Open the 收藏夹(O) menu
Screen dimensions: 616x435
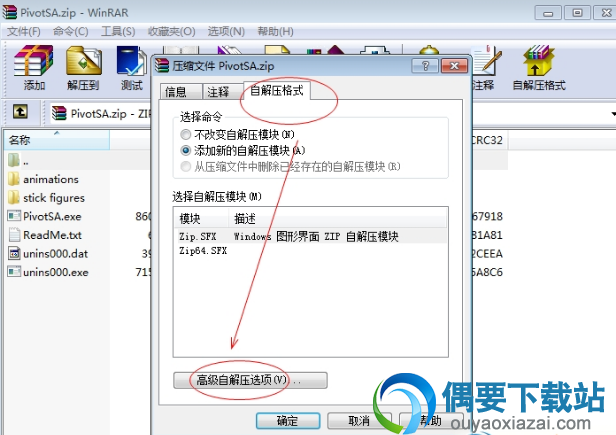pyautogui.click(x=171, y=31)
